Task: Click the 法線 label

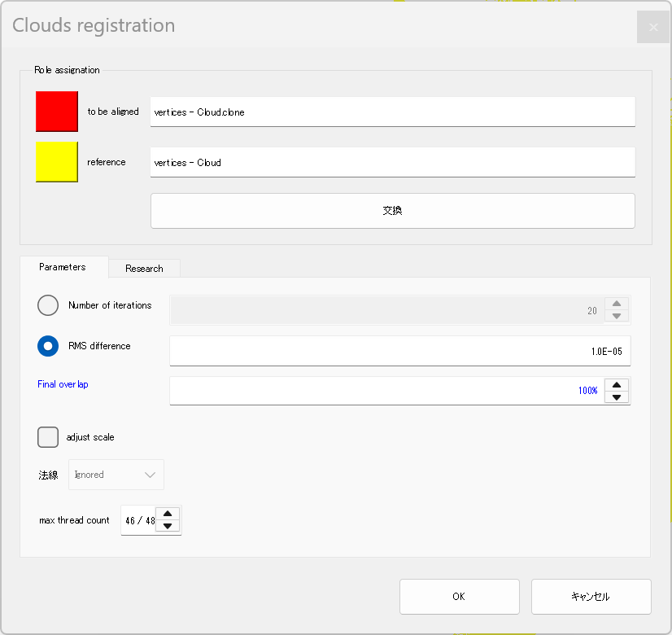Action: coord(48,475)
